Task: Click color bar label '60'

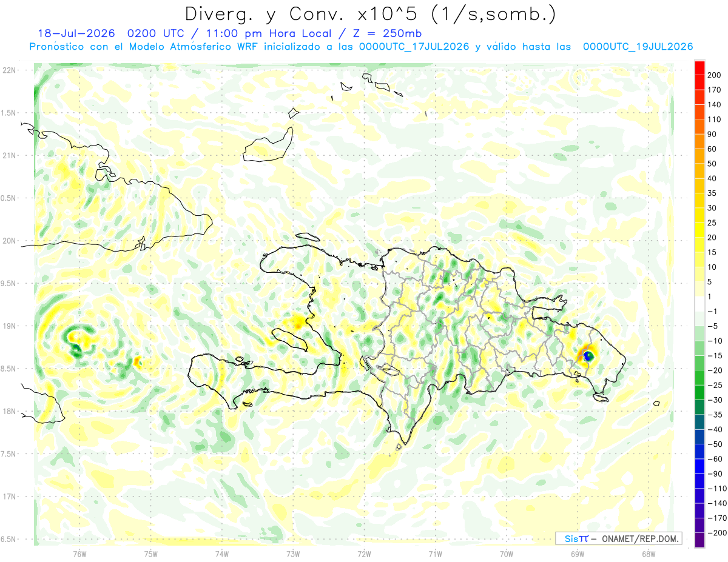Action: pos(713,149)
